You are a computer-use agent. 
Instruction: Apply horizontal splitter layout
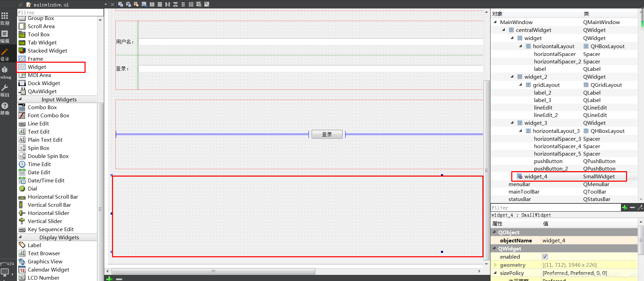167,4
